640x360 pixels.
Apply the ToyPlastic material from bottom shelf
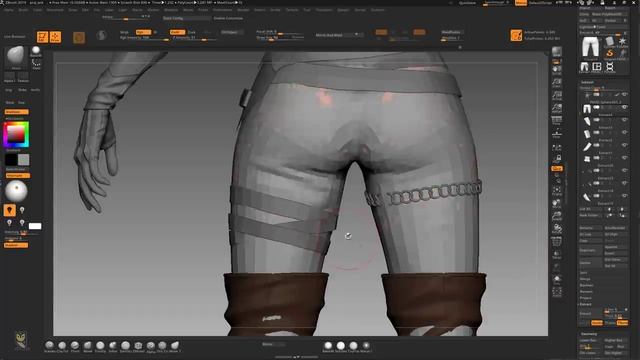pyautogui.click(x=353, y=346)
